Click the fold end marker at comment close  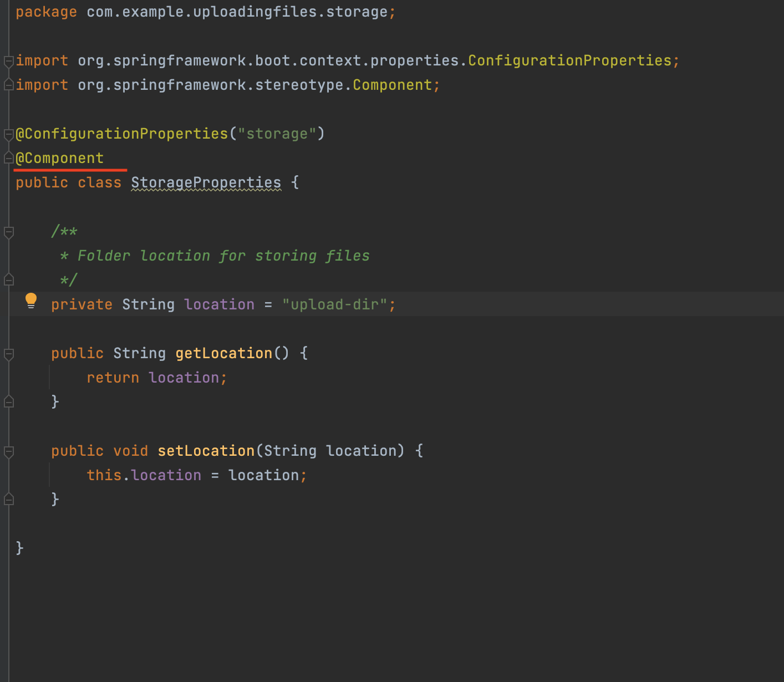click(x=8, y=279)
